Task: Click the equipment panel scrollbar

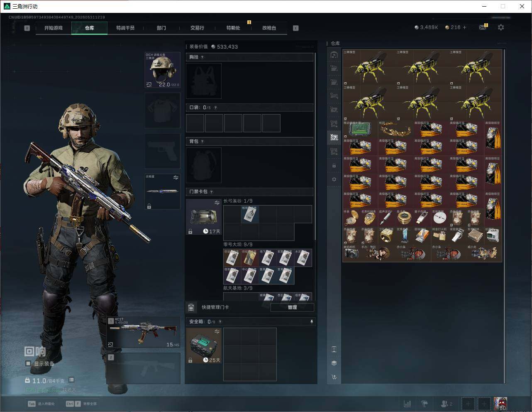Action: coord(316,145)
